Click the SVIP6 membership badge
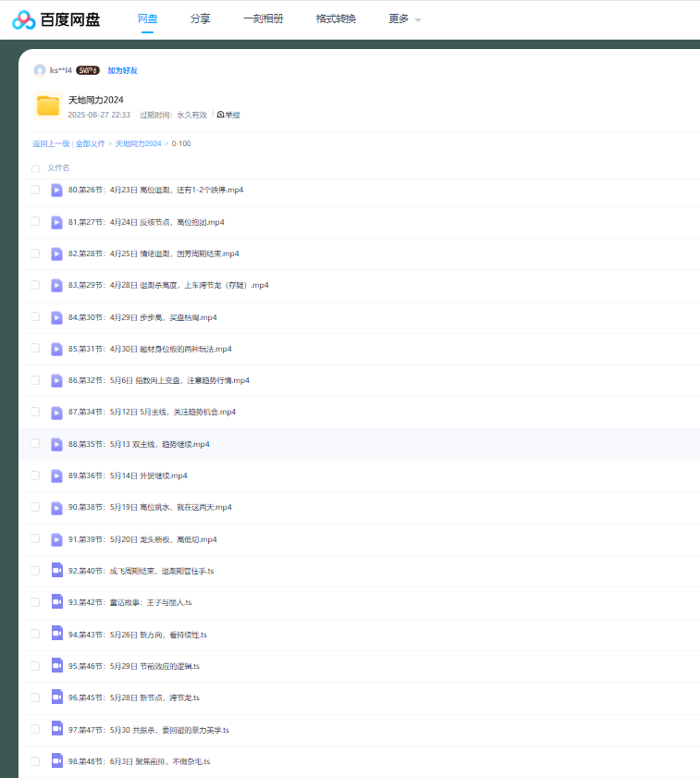The width and height of the screenshot is (700, 778). 88,70
